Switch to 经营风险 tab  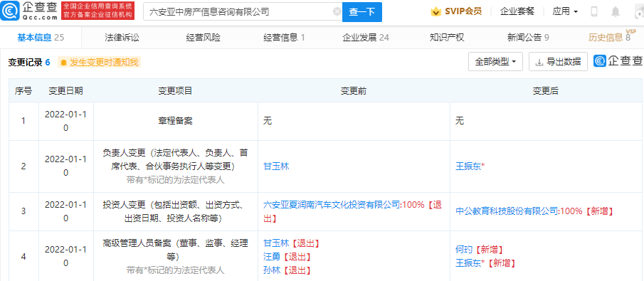click(203, 38)
